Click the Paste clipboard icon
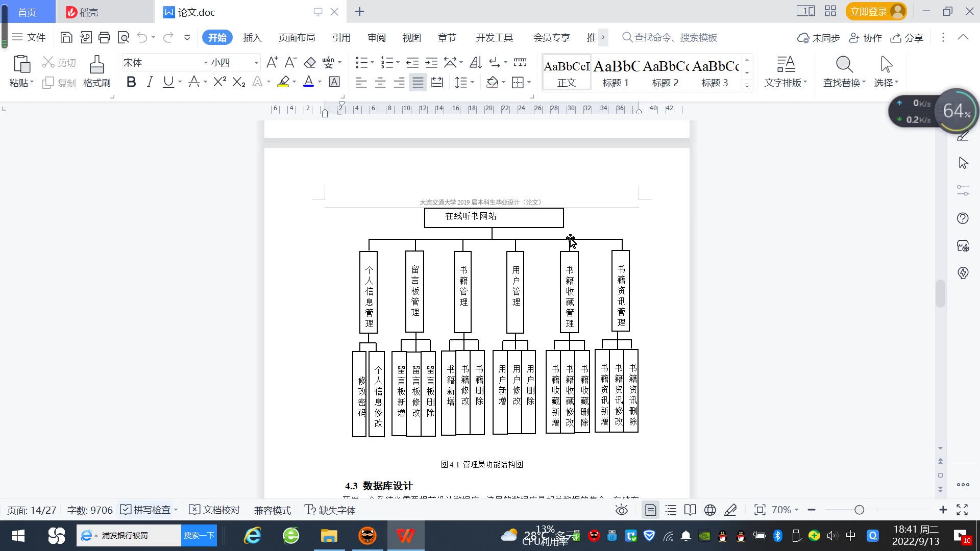This screenshot has width=980, height=551. coord(21,65)
